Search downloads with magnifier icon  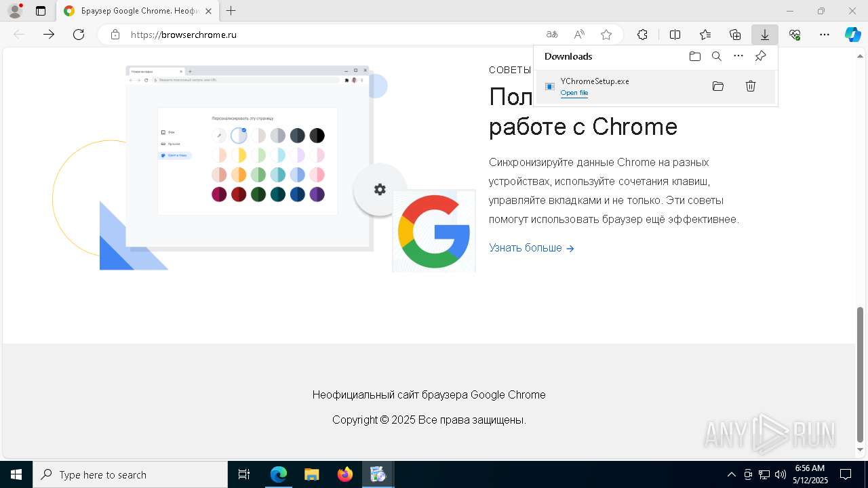(717, 56)
